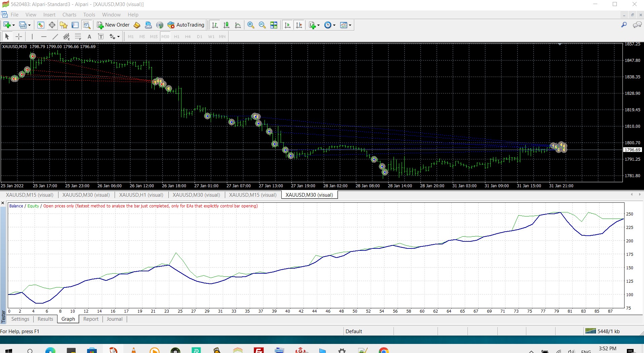Zoom in the chart with magnifier plus
Viewport: 644px width, 353px height.
pos(251,25)
